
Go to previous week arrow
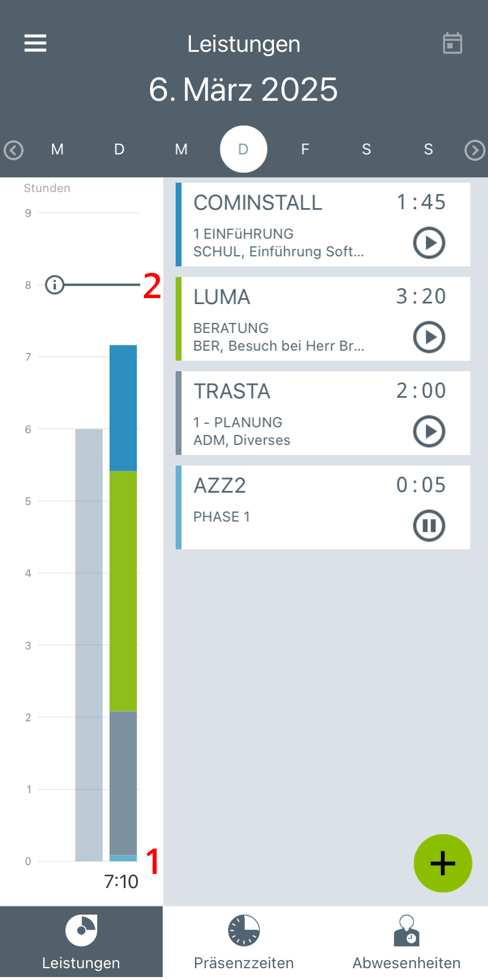point(14,150)
